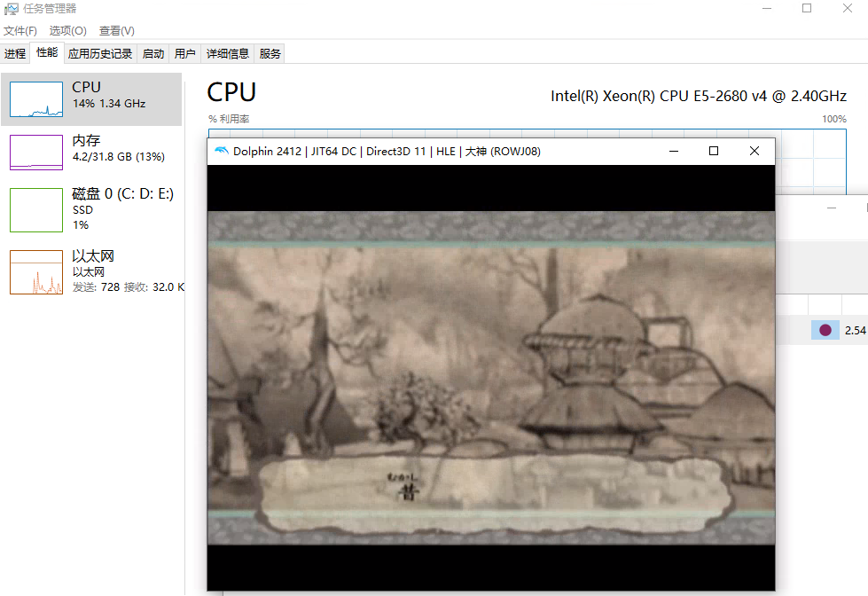The height and width of the screenshot is (596, 868).
Task: Click the large CPU heading in performance pane
Action: coord(231,92)
